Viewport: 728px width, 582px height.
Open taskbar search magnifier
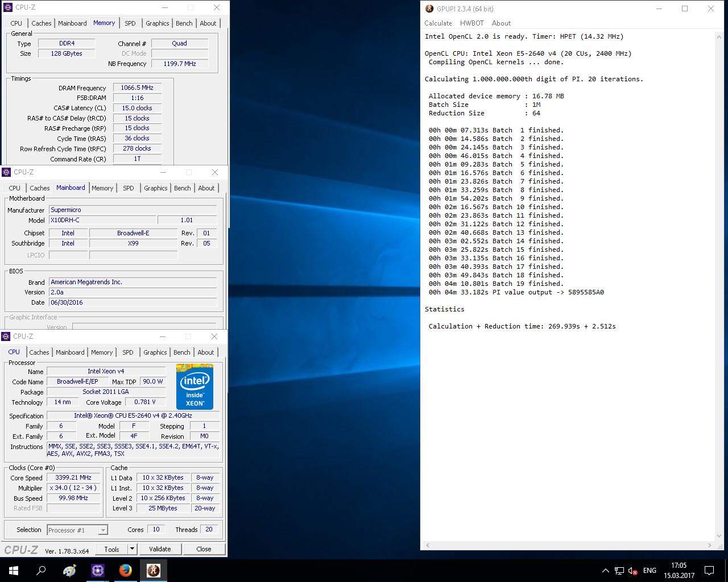(x=41, y=571)
